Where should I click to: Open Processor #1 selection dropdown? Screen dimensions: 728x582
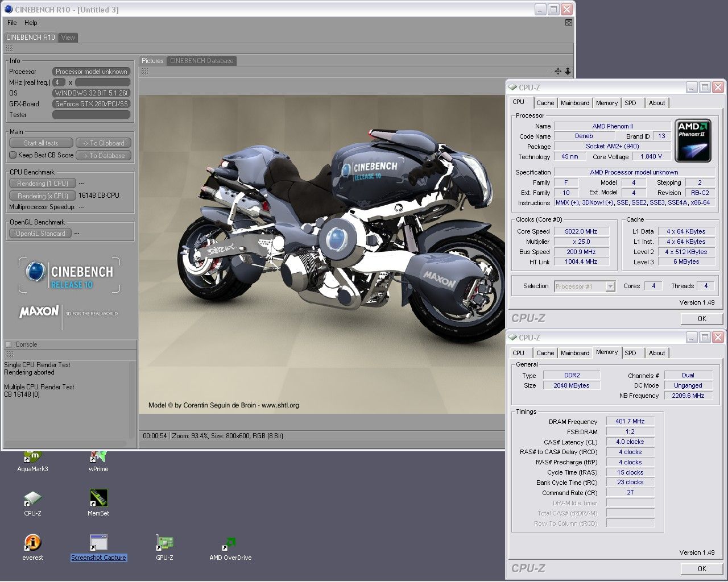(x=585, y=286)
